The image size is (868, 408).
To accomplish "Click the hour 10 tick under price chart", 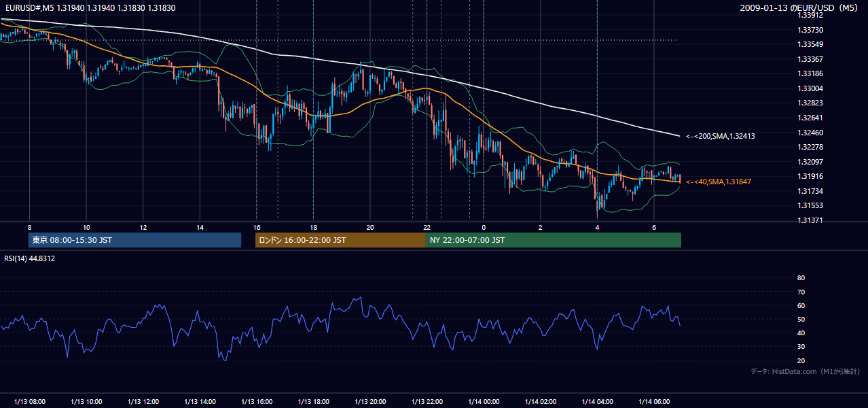I will 86,227.
